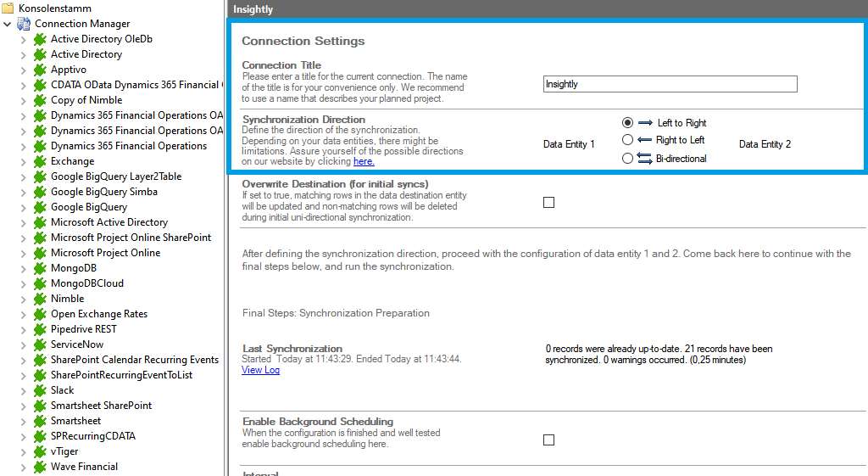Image resolution: width=868 pixels, height=476 pixels.
Task: Click the green icon beside Exchange
Action: [x=39, y=161]
